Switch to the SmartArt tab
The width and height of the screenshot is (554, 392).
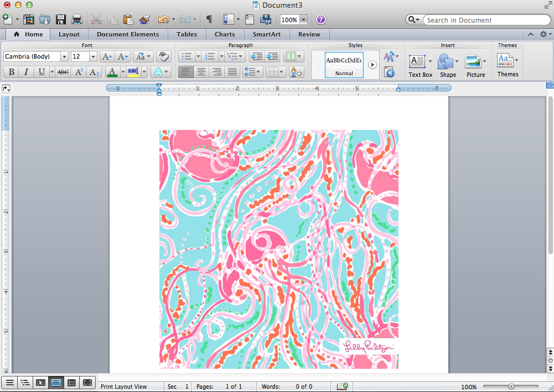coord(267,34)
